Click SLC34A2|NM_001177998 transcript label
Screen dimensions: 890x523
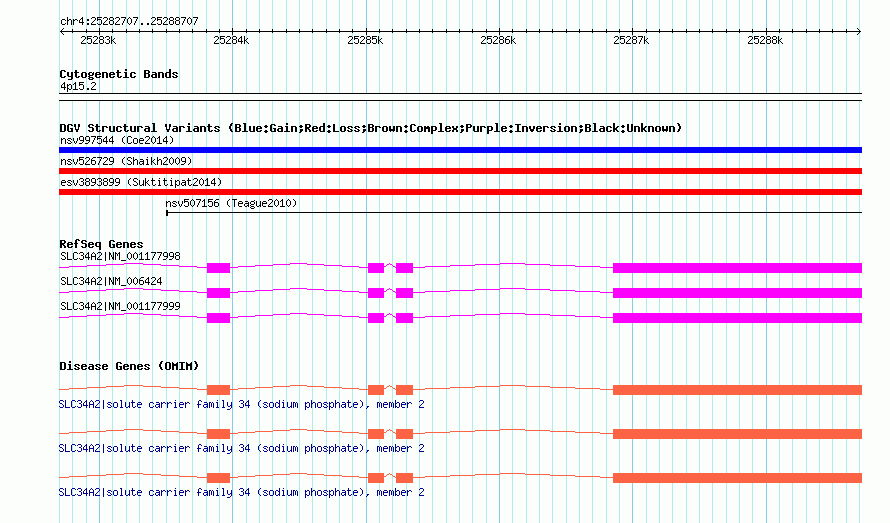click(120, 257)
